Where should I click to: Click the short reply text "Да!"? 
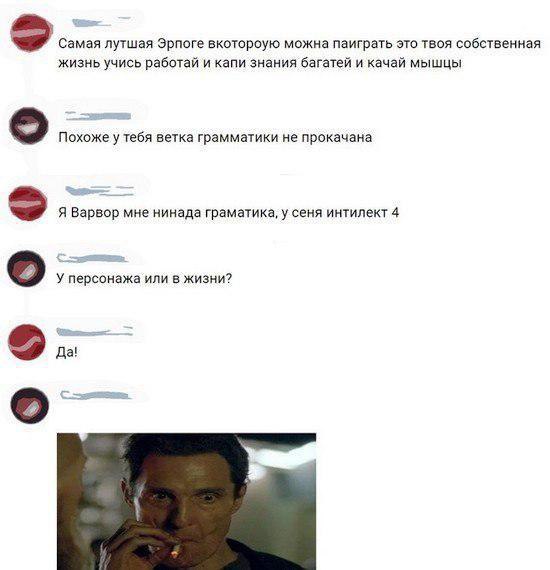(67, 352)
